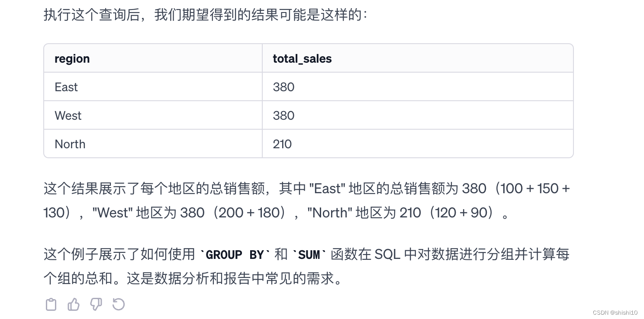644x319 pixels.
Task: Copy the response with the clipboard icon
Action: coord(51,304)
